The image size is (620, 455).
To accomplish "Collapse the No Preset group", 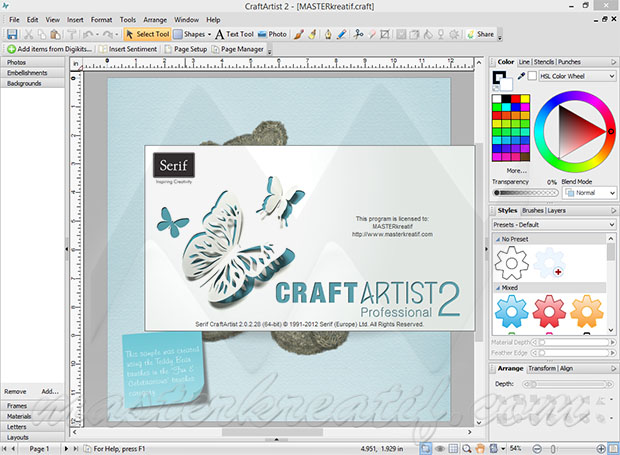I will 498,239.
